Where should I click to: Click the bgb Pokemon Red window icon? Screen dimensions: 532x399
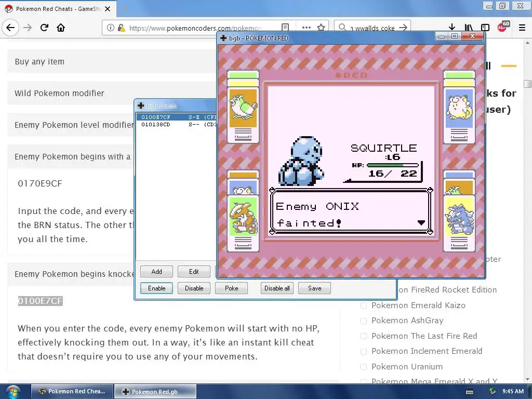[223, 38]
